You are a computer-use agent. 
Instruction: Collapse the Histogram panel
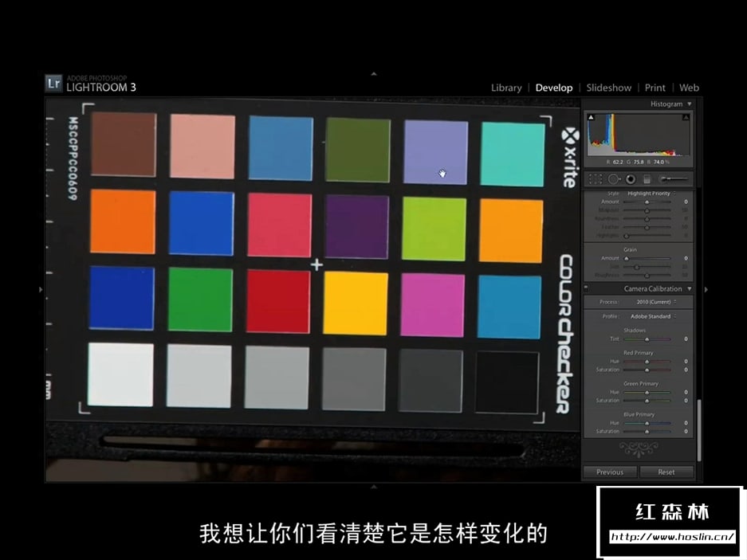(690, 104)
